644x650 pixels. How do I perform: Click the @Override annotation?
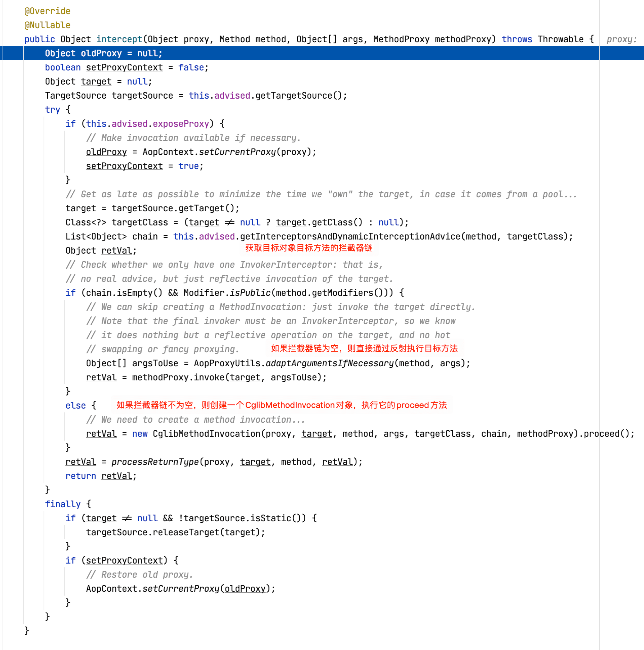47,11
